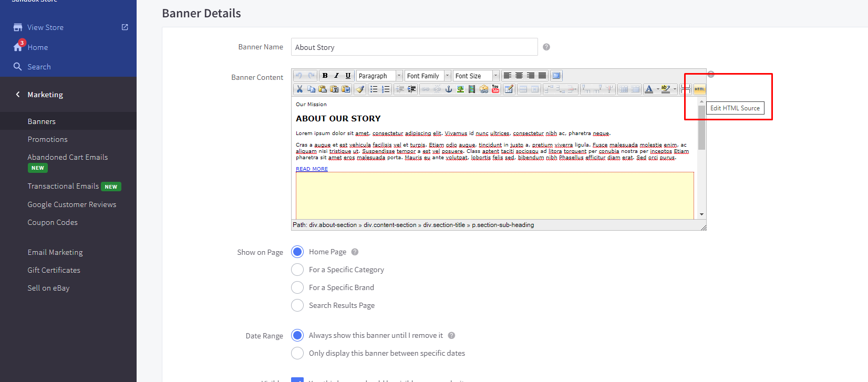Select Always show this banner option
The height and width of the screenshot is (382, 868).
click(297, 335)
